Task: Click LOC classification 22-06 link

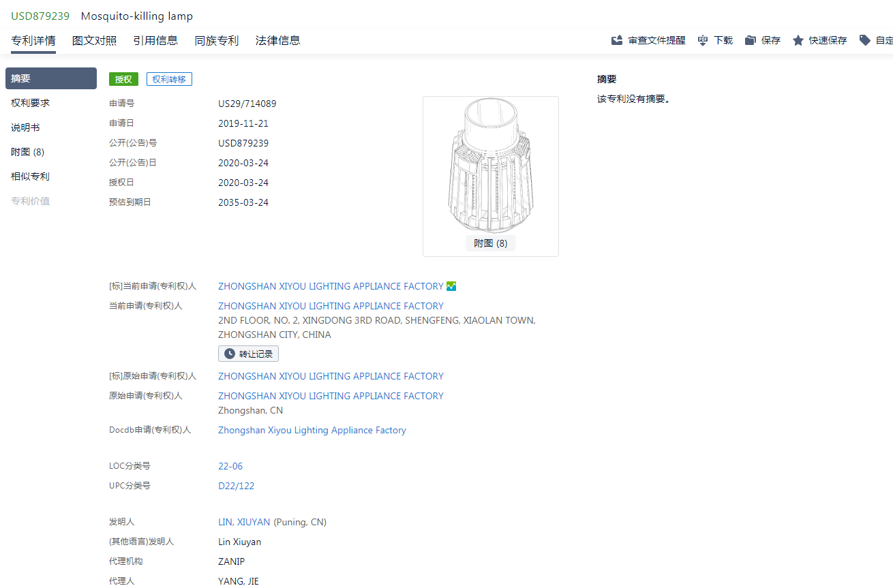Action: 230,466
